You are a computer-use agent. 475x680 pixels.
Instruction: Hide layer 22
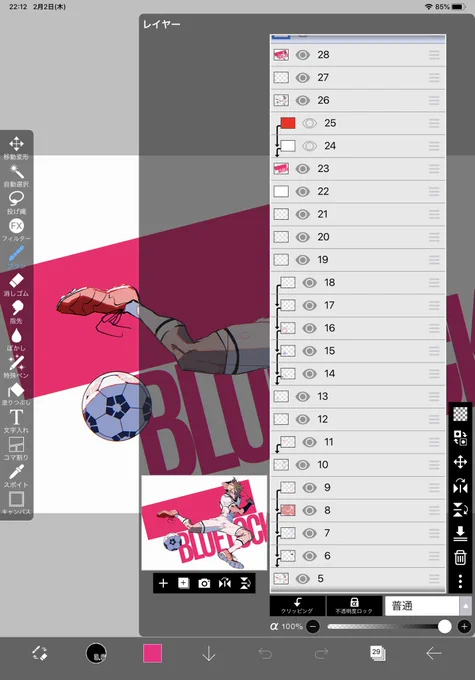click(x=303, y=192)
